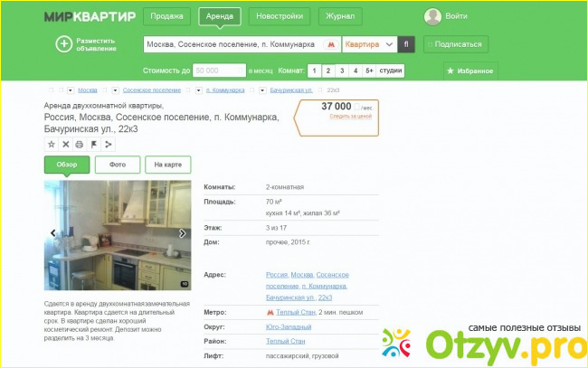Switch to the Фото tab
The width and height of the screenshot is (588, 368).
point(118,165)
